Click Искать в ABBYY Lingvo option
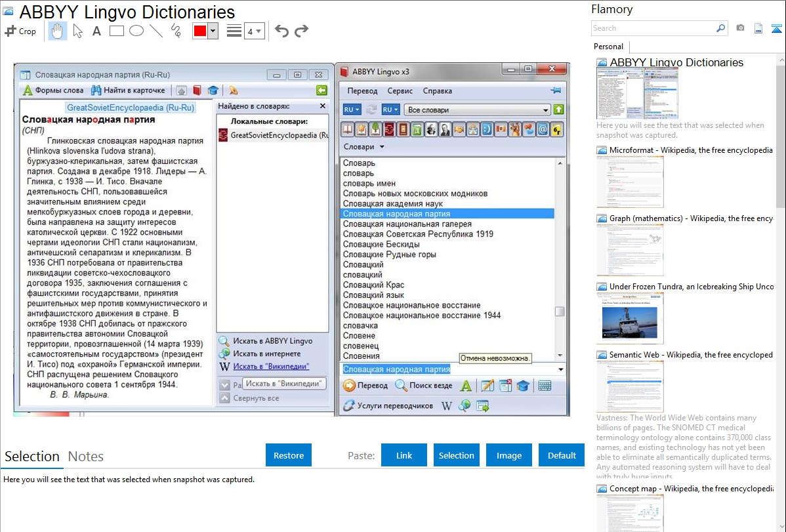This screenshot has height=532, width=786. pos(272,341)
